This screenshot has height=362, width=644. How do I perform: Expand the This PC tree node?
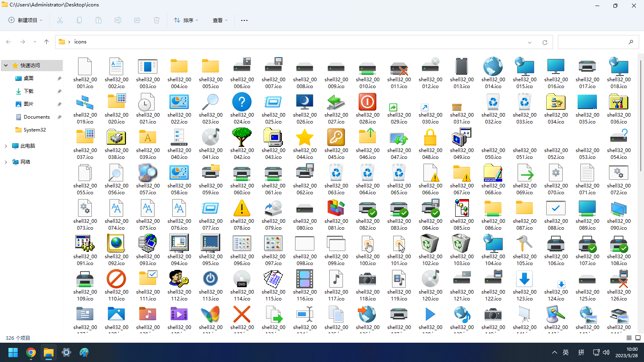[x=6, y=146]
